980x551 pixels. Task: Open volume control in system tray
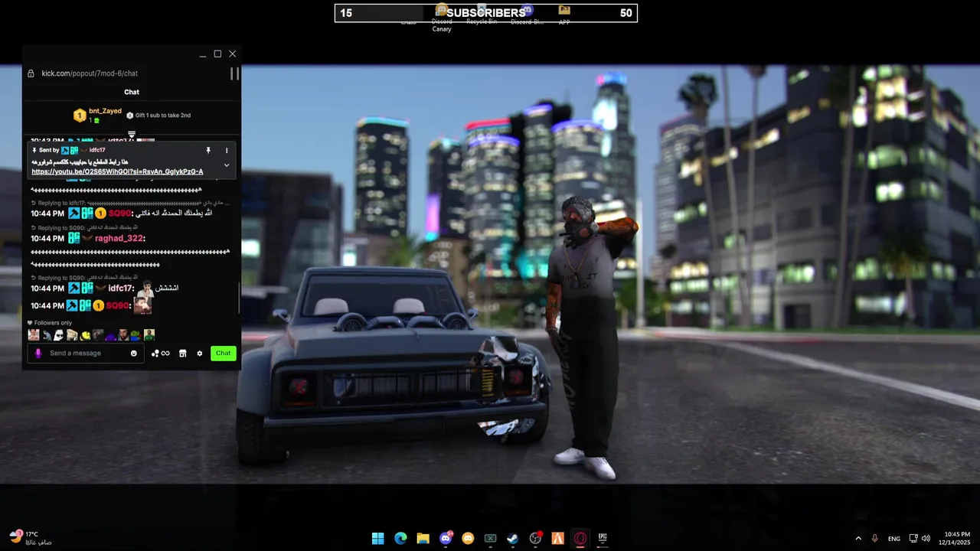pyautogui.click(x=926, y=539)
